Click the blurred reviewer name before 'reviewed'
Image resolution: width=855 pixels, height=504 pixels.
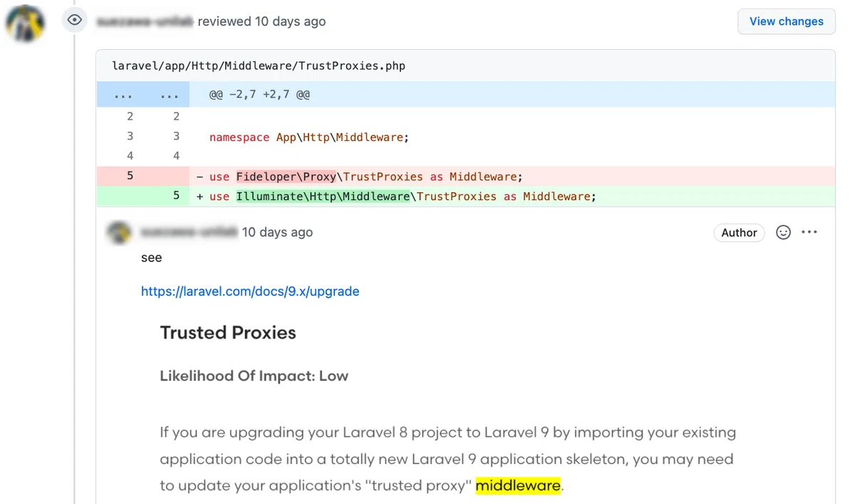[x=145, y=21]
